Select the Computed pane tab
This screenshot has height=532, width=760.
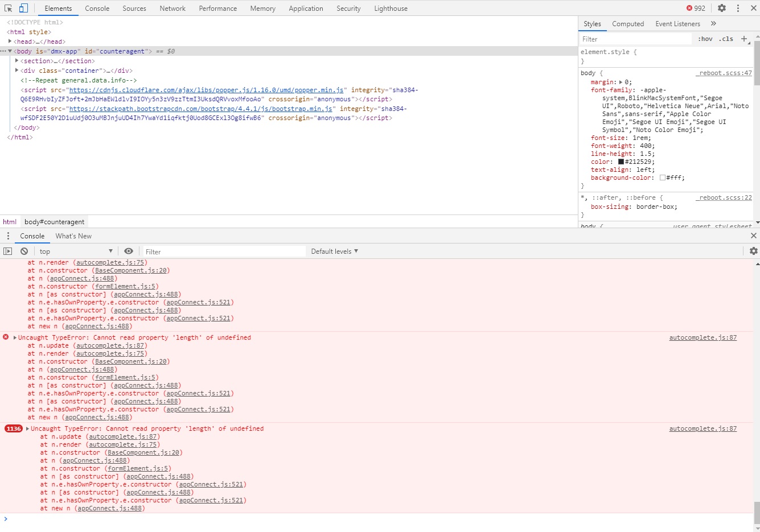pos(628,23)
